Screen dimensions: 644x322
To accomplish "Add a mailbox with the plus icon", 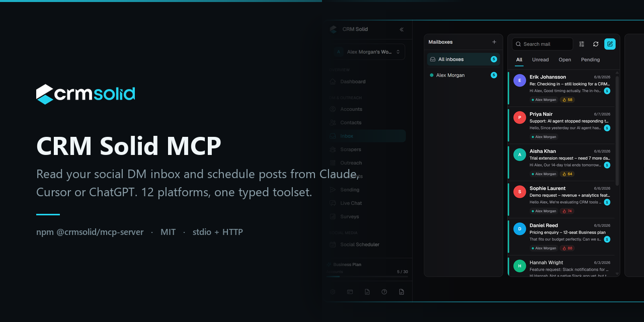I will (494, 42).
